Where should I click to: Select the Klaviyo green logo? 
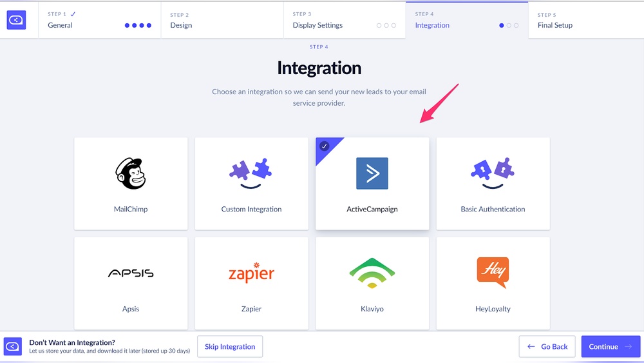pyautogui.click(x=372, y=273)
